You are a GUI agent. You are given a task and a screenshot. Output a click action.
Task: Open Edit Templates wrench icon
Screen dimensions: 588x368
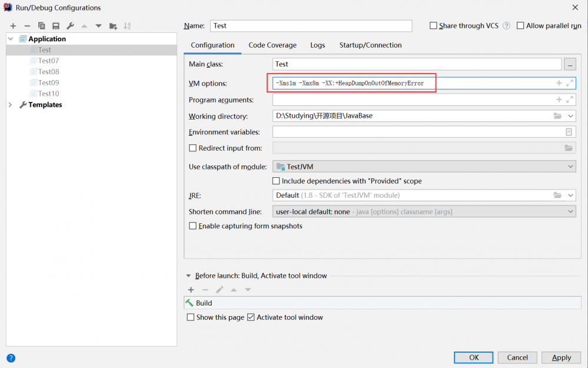coord(70,26)
